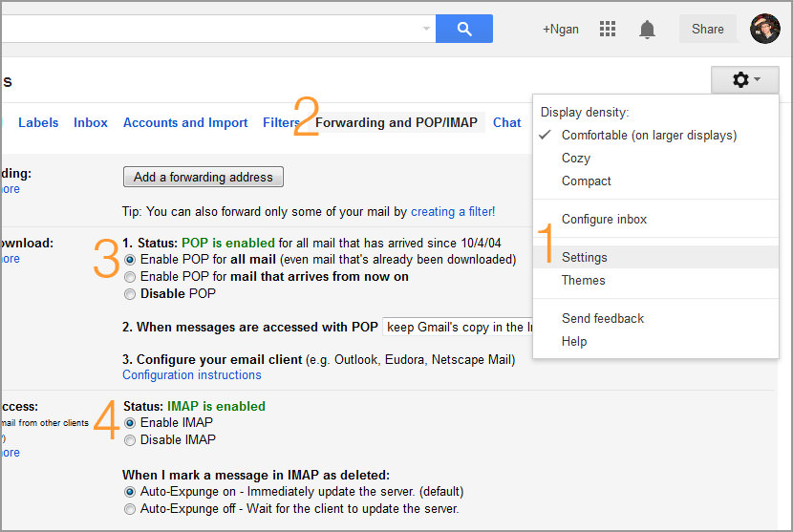Select Themes in the gear menu

point(583,280)
